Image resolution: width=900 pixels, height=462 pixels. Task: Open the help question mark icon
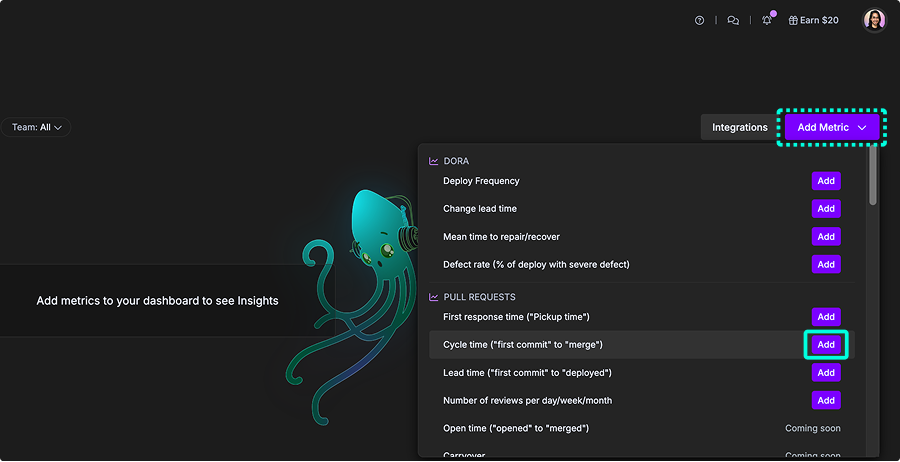click(699, 20)
